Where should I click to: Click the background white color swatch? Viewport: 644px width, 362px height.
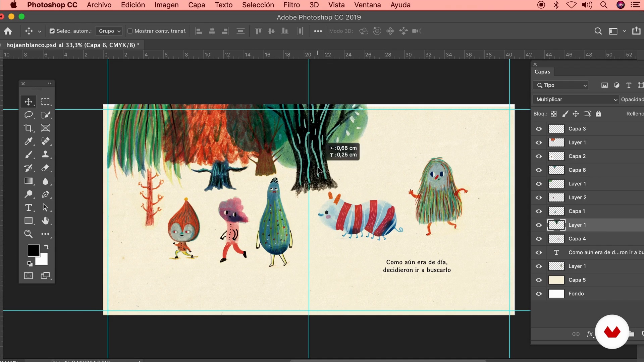click(44, 261)
